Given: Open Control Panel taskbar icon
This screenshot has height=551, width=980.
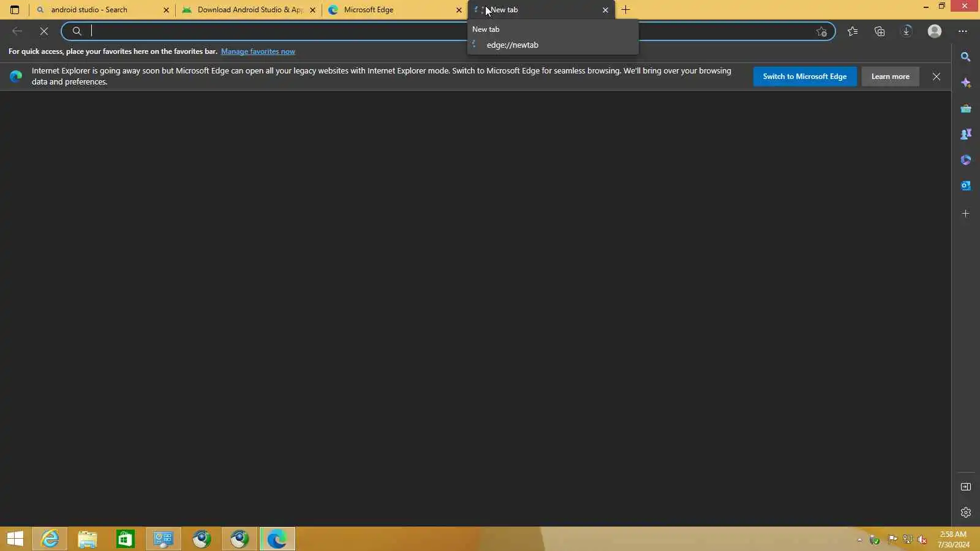Looking at the screenshot, I should (164, 539).
